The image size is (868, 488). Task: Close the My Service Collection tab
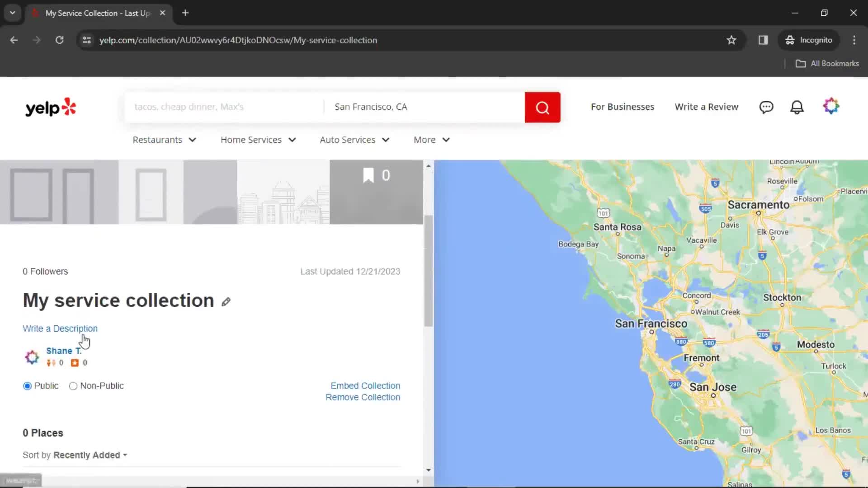pyautogui.click(x=162, y=13)
